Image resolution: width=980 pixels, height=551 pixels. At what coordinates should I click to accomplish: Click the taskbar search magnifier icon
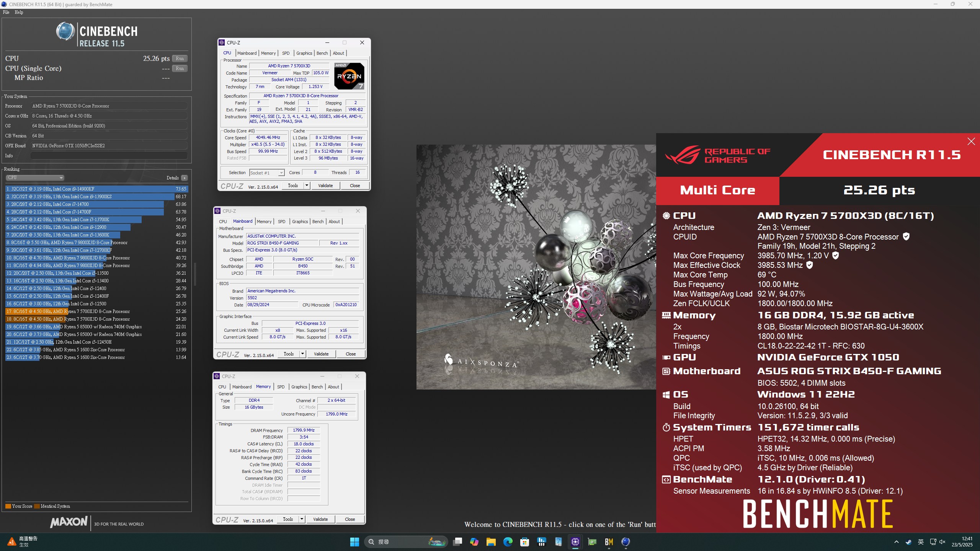(x=371, y=542)
